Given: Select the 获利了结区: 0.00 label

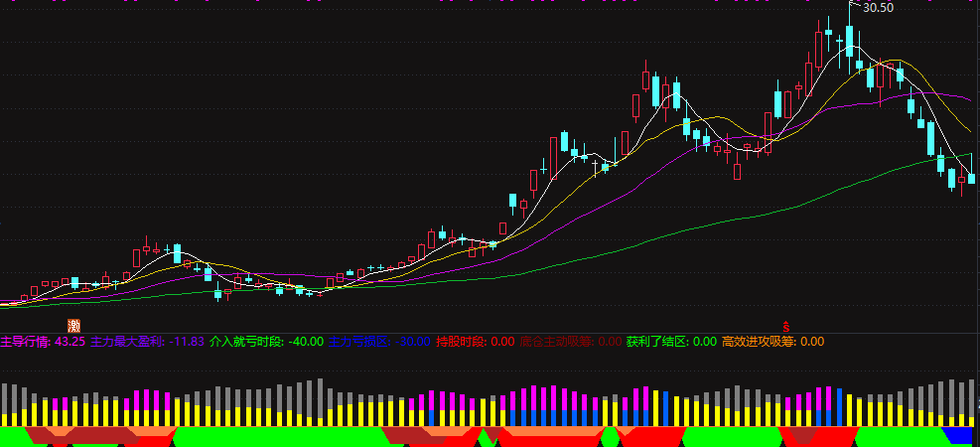Looking at the screenshot, I should pyautogui.click(x=671, y=342).
